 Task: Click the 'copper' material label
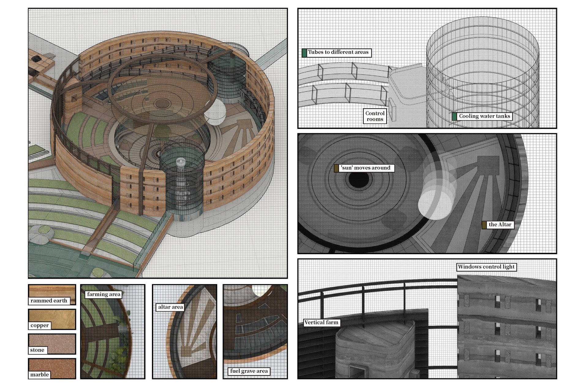tap(40, 325)
